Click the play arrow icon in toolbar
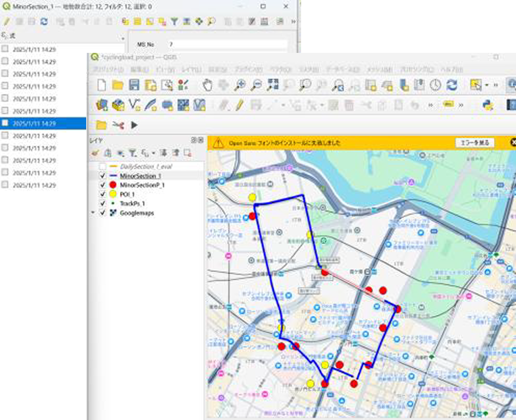The height and width of the screenshot is (420, 516). pyautogui.click(x=134, y=125)
